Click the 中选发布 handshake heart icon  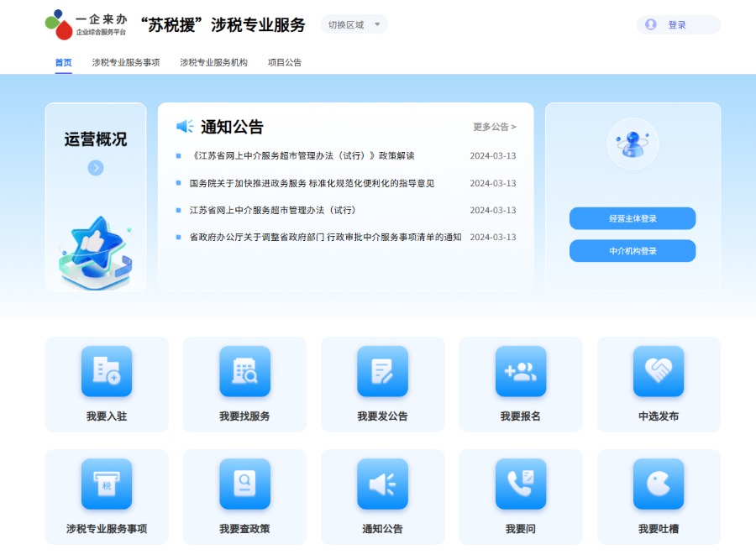659,371
